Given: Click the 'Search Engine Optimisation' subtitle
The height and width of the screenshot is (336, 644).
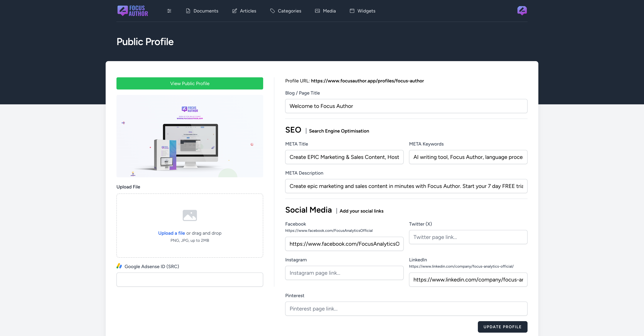Looking at the screenshot, I should [339, 131].
